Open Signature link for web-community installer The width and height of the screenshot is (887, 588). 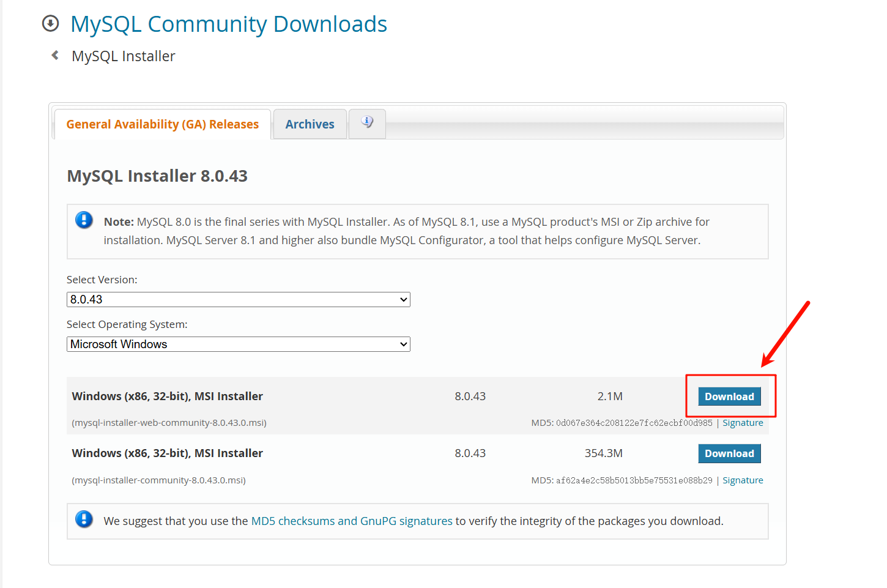[x=743, y=423]
